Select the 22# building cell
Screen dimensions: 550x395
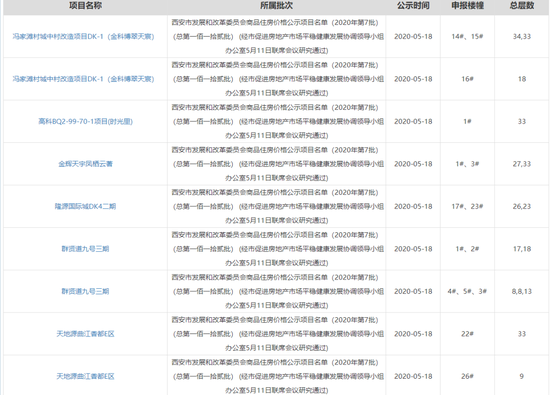pos(467,334)
